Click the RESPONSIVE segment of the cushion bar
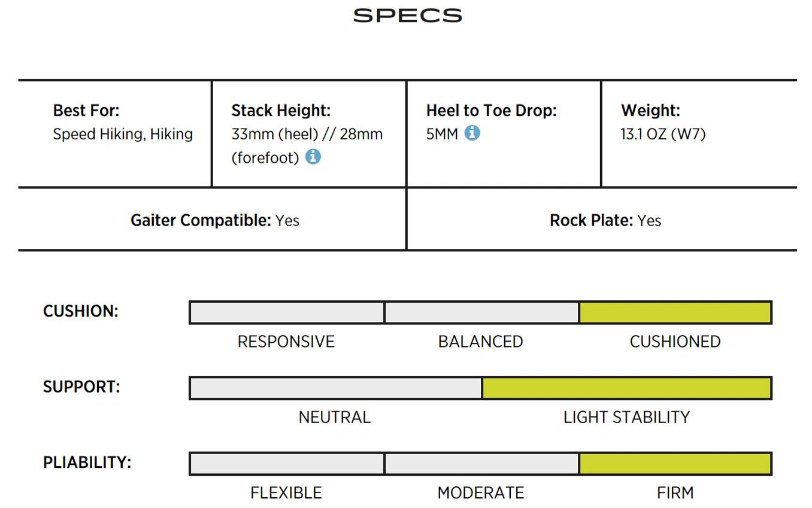This screenshot has width=812, height=508. coord(287,312)
